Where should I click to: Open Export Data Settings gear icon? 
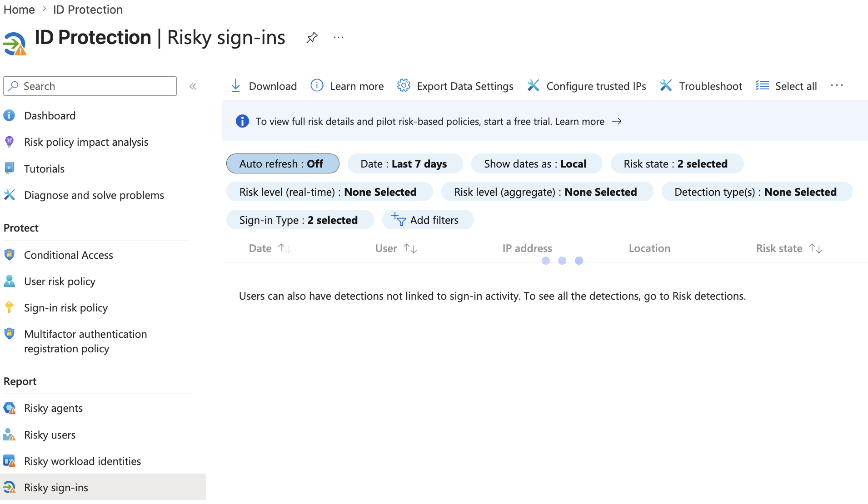pyautogui.click(x=404, y=86)
